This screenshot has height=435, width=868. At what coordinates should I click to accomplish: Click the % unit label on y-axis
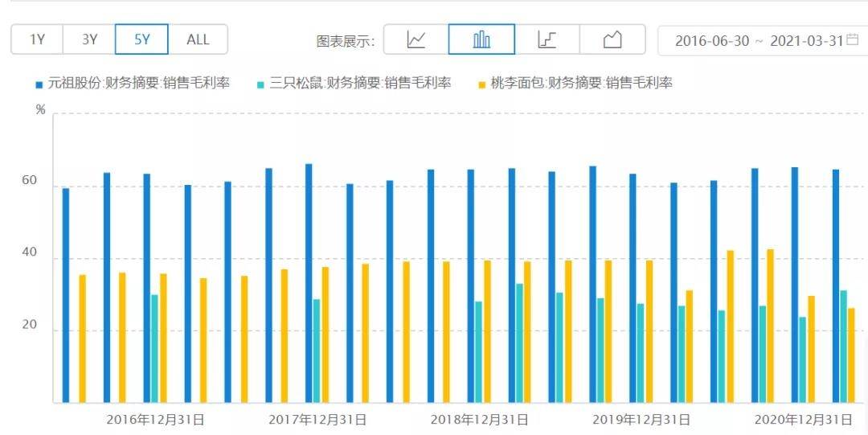(x=40, y=109)
